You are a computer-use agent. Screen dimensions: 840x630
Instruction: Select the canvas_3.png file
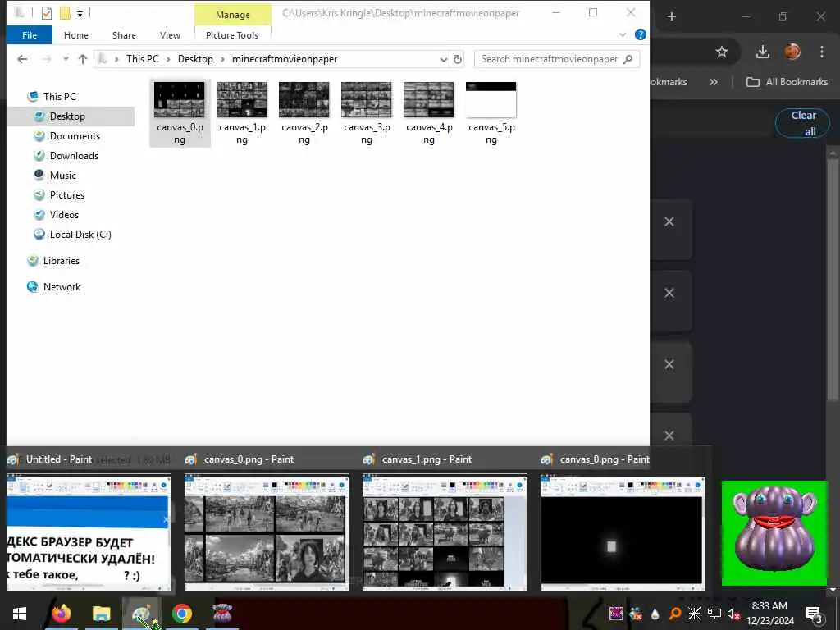pos(367,113)
